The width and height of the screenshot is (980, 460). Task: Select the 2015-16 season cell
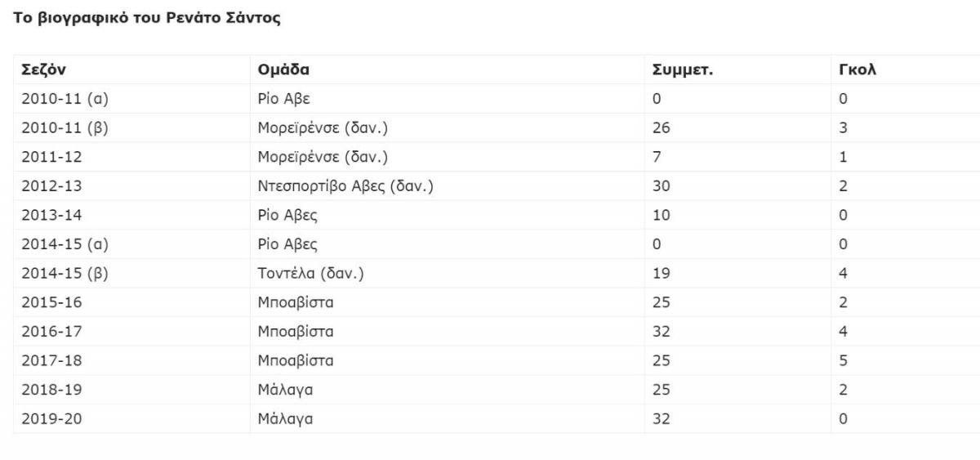(x=131, y=303)
